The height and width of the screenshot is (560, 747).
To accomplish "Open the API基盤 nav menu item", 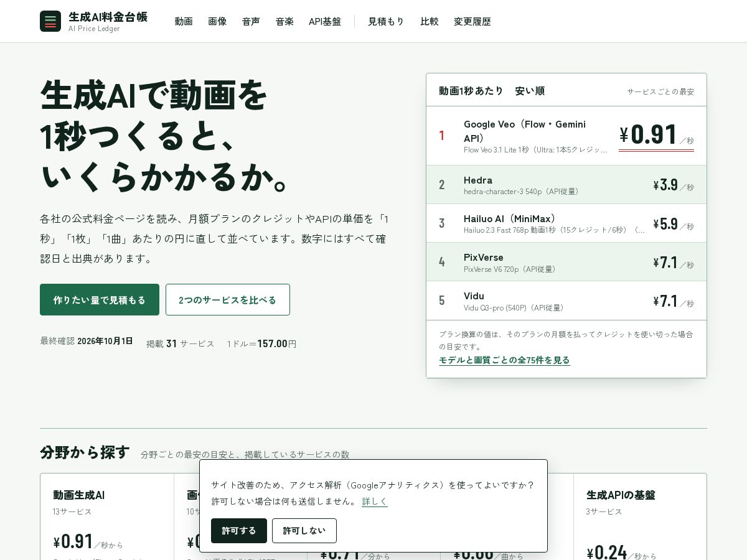I will [325, 21].
